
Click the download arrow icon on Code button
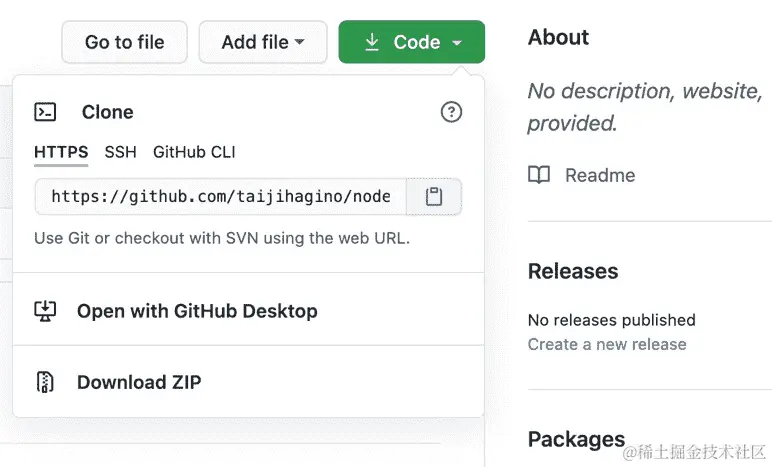[x=372, y=42]
